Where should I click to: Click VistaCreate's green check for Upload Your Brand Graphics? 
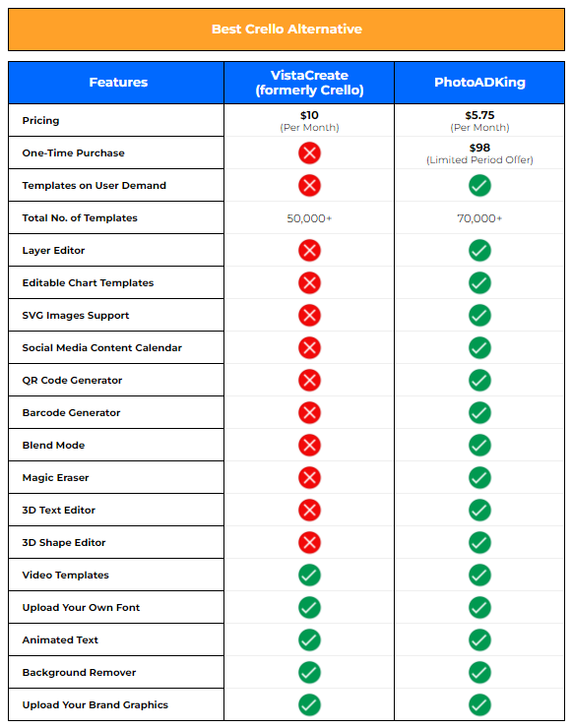click(309, 704)
